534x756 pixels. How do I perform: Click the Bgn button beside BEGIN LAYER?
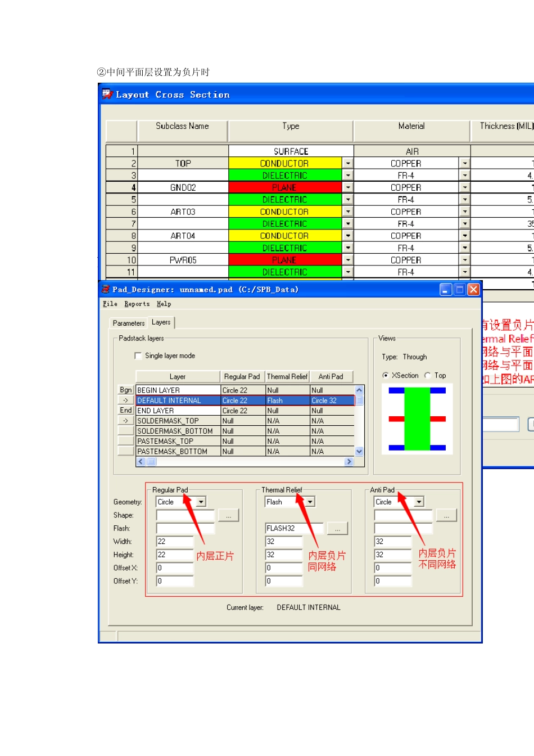click(x=125, y=390)
